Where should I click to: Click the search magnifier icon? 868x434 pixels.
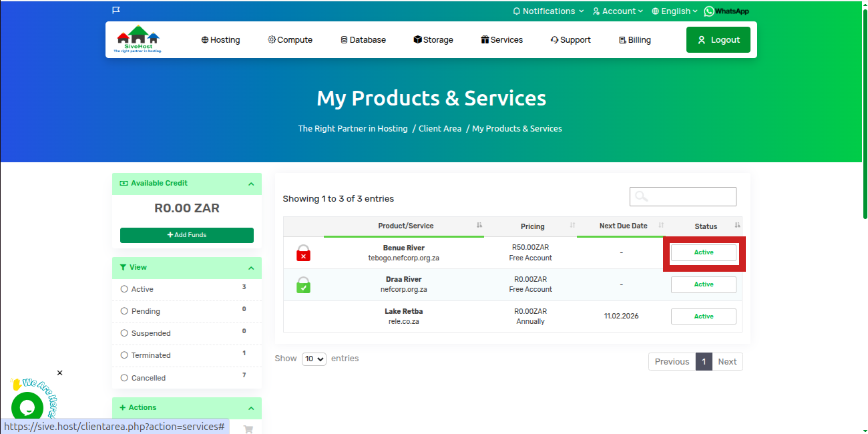pos(641,196)
